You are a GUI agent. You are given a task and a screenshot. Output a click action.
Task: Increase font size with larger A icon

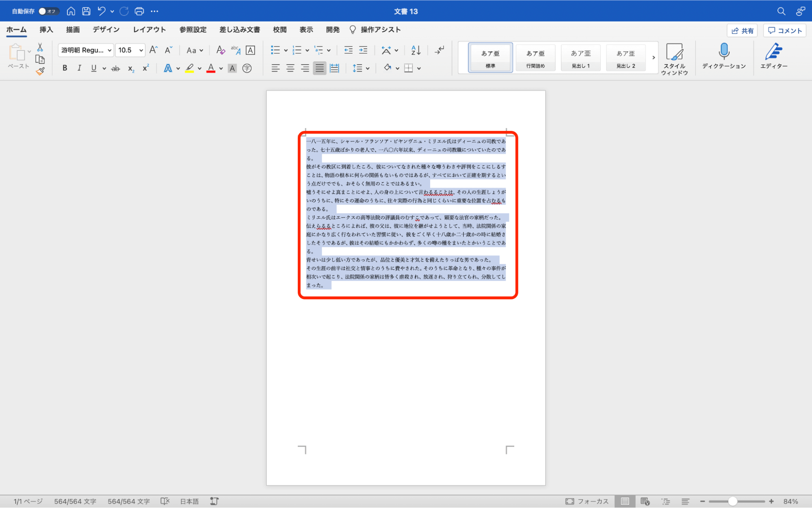153,50
